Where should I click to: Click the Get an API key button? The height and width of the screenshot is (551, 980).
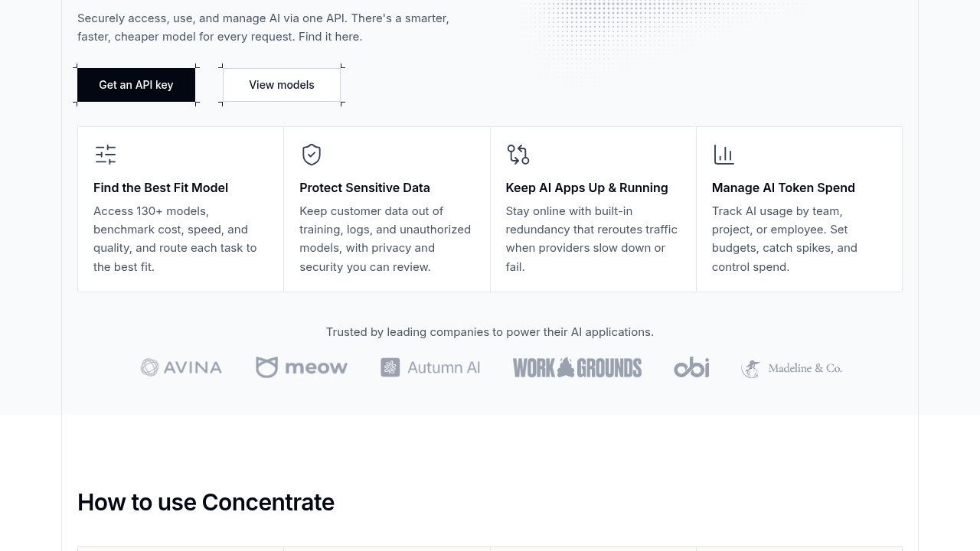pyautogui.click(x=136, y=85)
